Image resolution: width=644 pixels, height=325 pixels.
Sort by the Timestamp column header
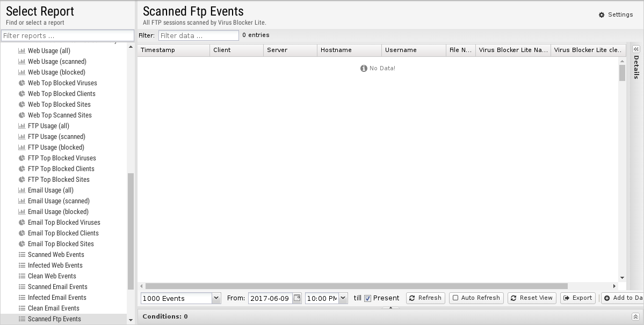pos(173,50)
